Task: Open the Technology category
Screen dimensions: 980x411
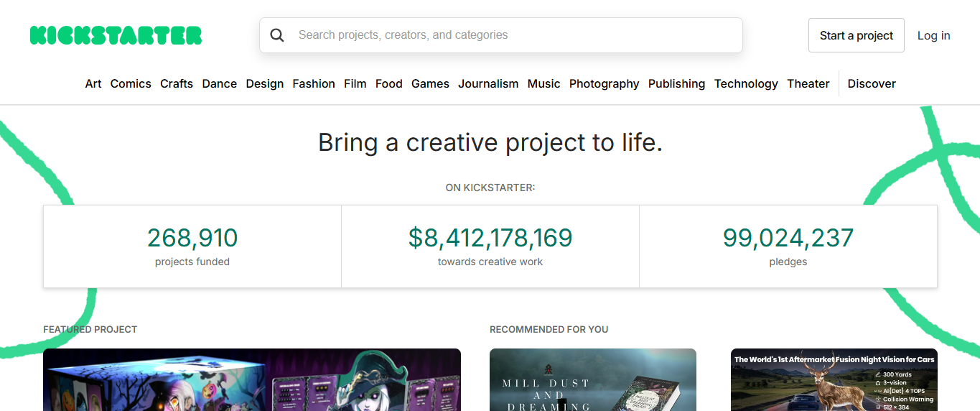Action: click(x=746, y=83)
